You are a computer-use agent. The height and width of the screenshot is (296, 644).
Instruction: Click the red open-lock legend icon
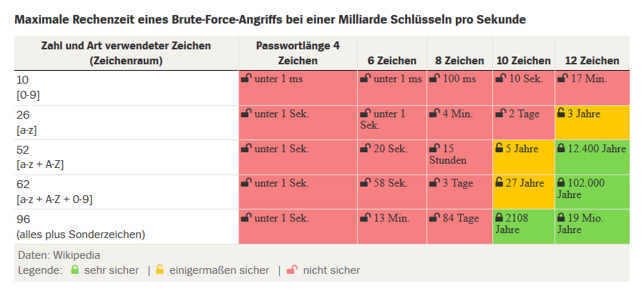(291, 270)
